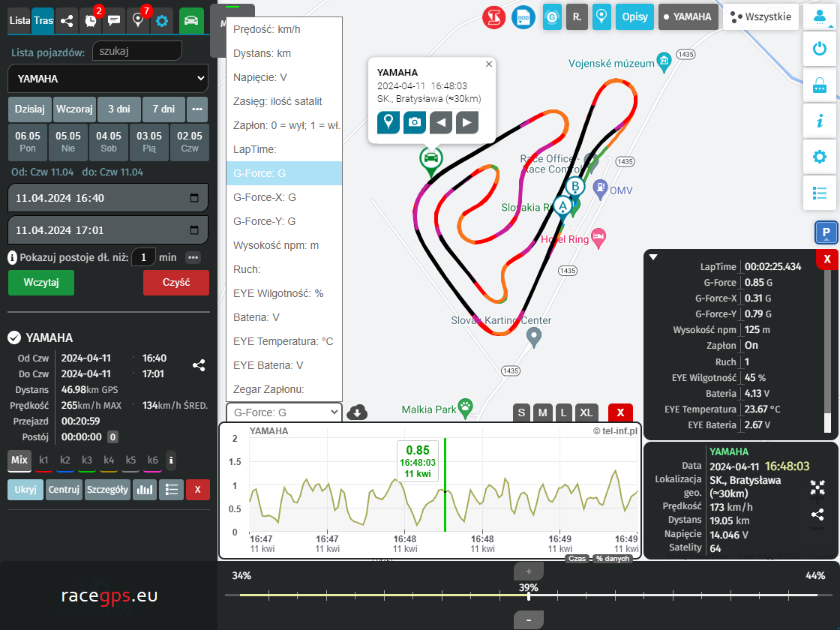
Task: Open the DDD file download icon
Action: [523, 16]
